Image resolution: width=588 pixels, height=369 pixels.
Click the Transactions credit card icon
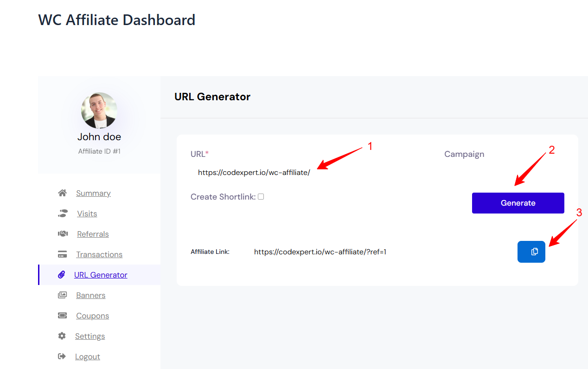tap(62, 254)
